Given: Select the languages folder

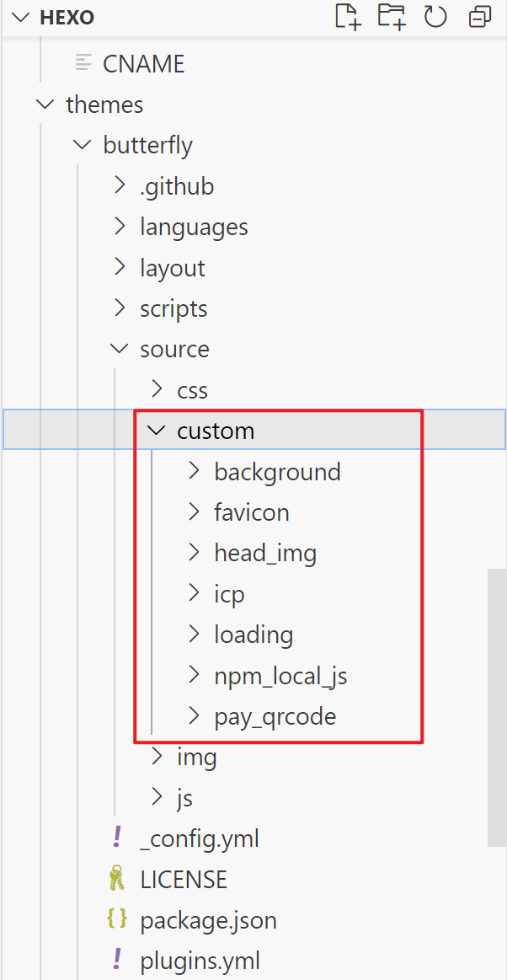Looking at the screenshot, I should (x=194, y=227).
